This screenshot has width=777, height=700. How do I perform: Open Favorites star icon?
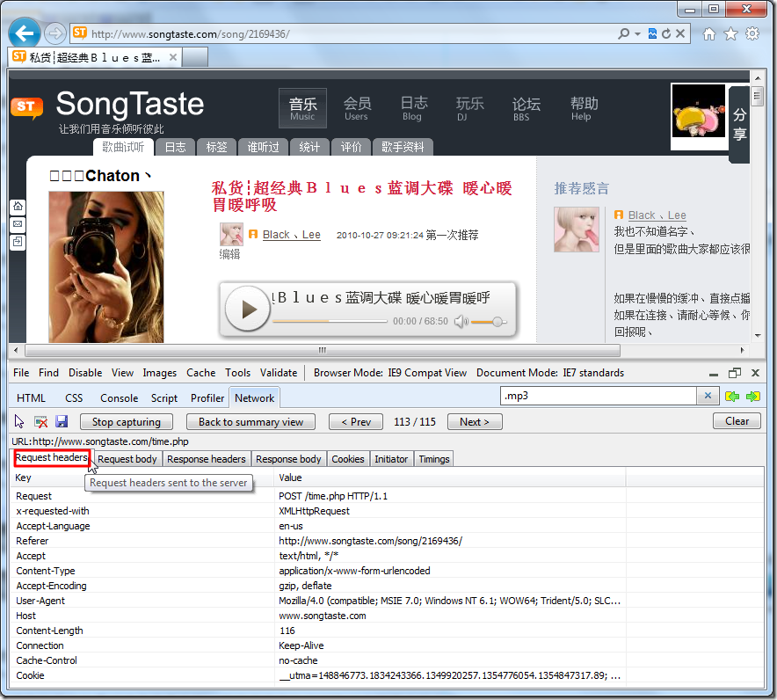point(730,33)
